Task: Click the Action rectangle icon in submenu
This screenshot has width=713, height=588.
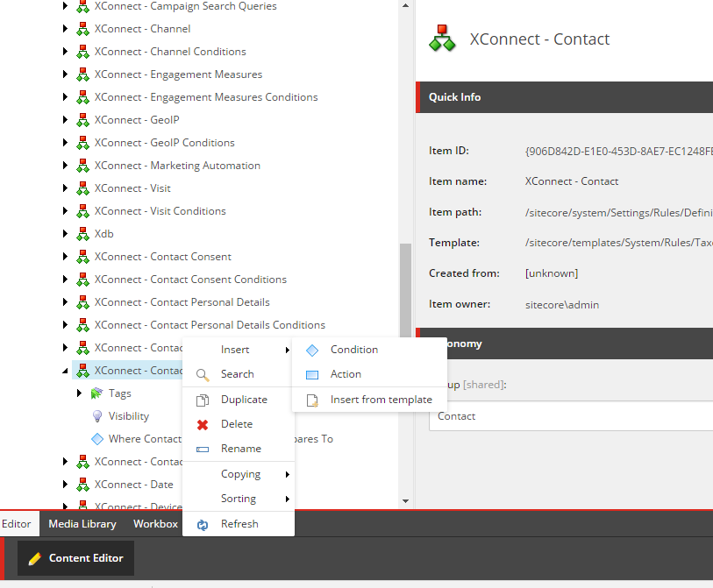Action: (312, 374)
